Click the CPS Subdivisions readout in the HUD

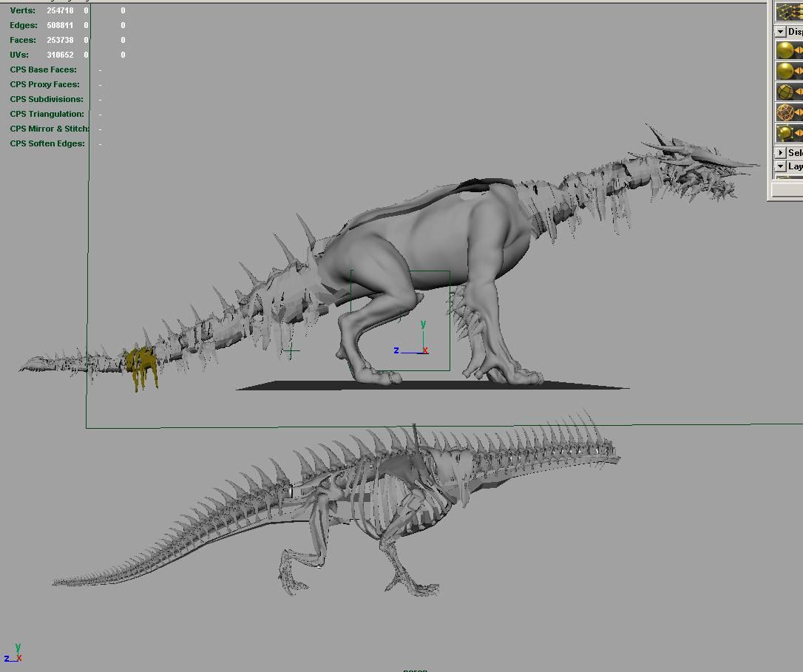[x=47, y=99]
